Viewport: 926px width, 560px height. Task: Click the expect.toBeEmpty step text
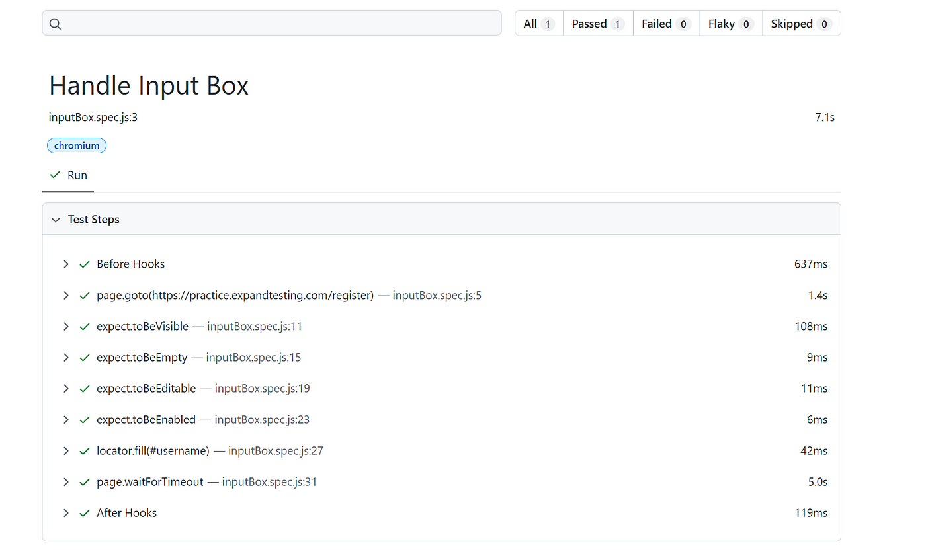tap(142, 358)
